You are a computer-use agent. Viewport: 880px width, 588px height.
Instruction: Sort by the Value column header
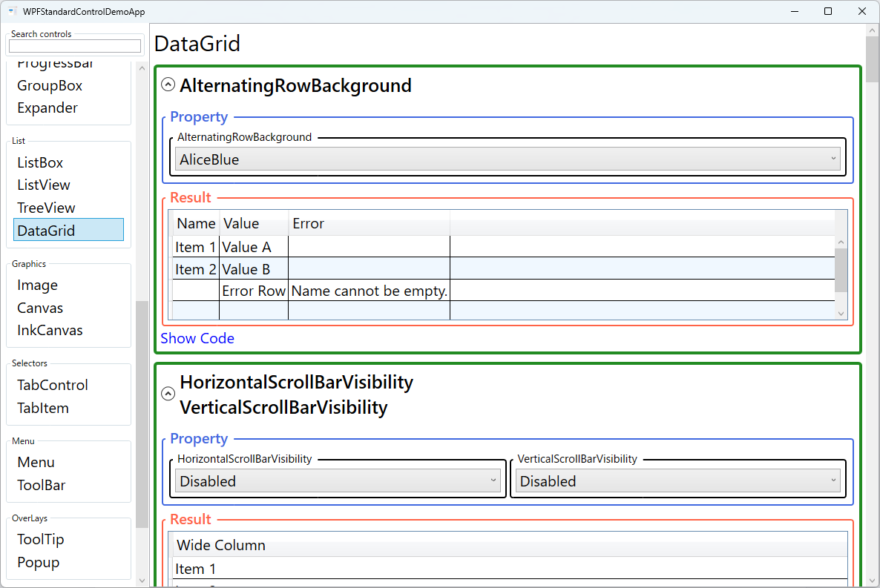(x=254, y=223)
